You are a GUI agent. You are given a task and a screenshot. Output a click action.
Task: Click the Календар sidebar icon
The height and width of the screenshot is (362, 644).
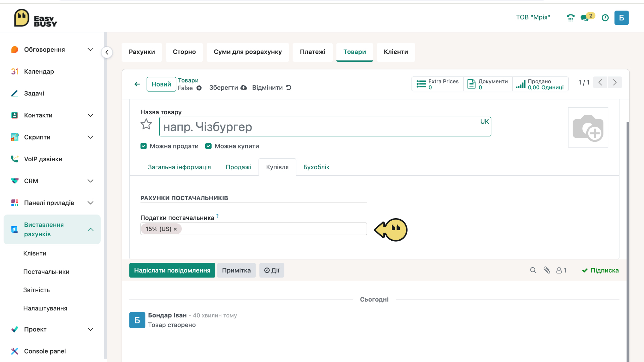point(15,71)
